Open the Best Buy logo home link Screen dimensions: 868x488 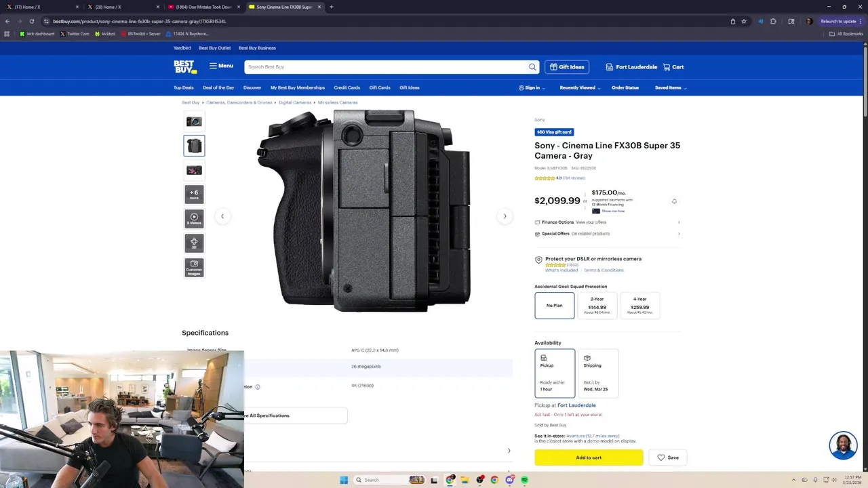click(x=185, y=66)
